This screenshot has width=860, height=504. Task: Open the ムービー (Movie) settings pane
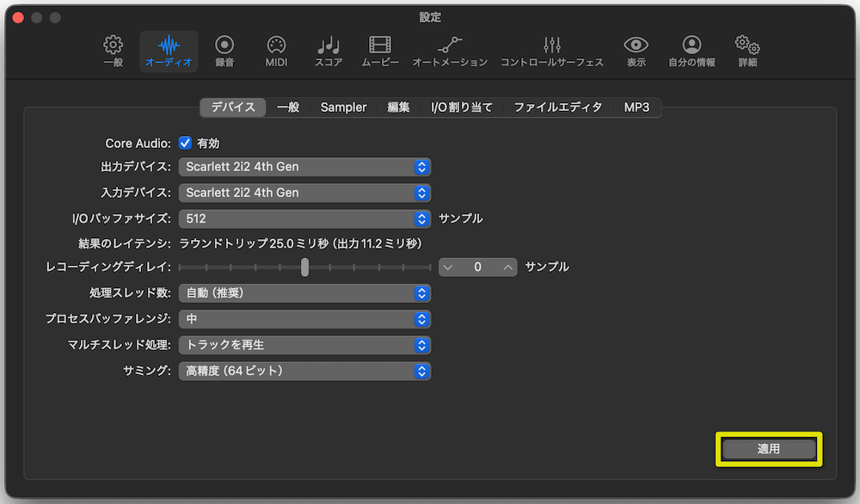pos(379,50)
